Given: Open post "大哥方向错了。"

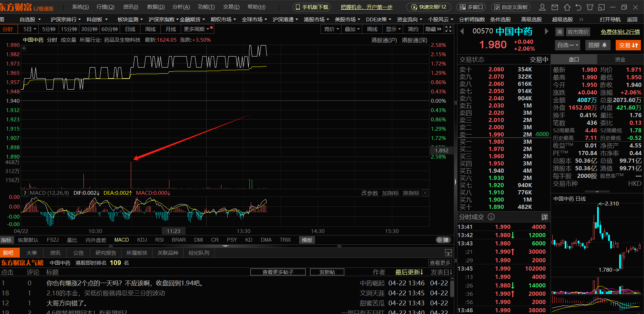Looking at the screenshot, I should tap(67, 303).
